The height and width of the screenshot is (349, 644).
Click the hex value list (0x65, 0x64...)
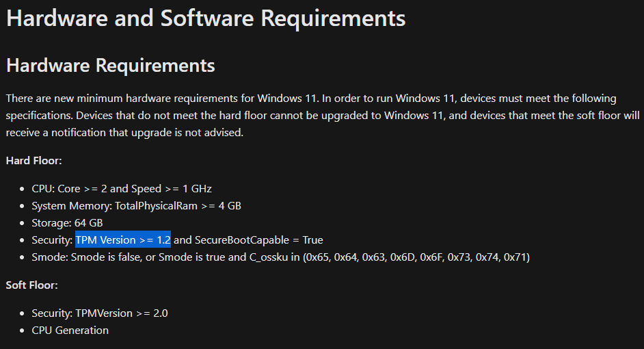coord(417,257)
